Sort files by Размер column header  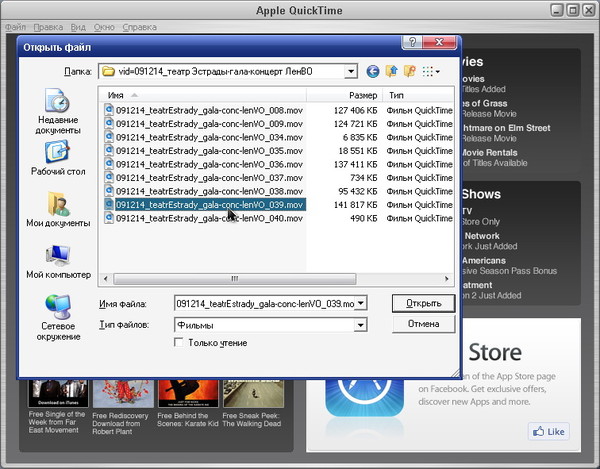coord(346,95)
